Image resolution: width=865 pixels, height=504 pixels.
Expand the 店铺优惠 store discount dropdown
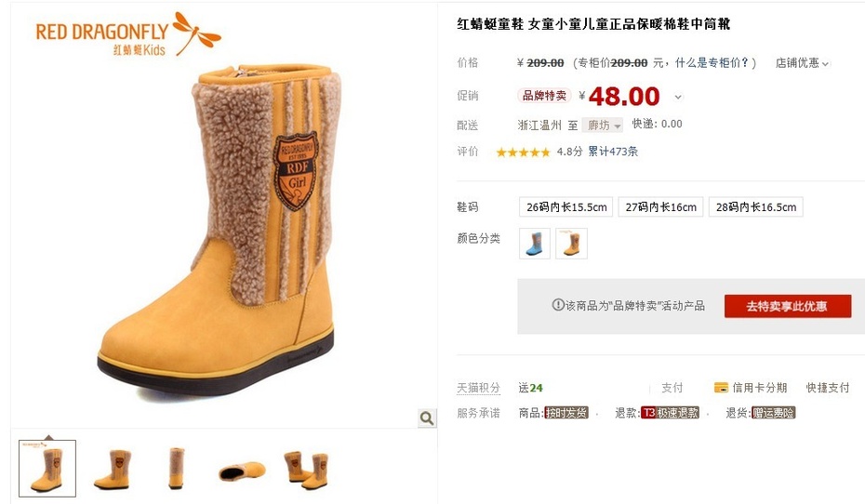point(802,63)
